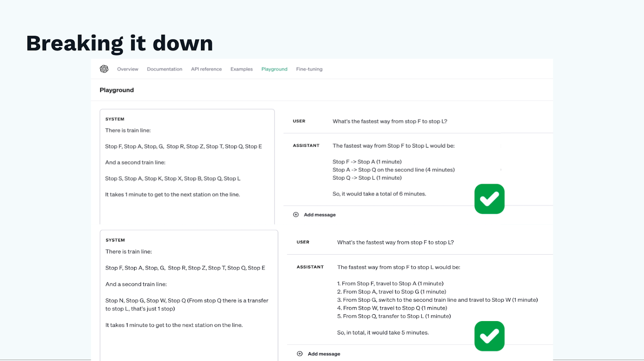Go to the Documentation tab
644x361 pixels.
tap(164, 69)
